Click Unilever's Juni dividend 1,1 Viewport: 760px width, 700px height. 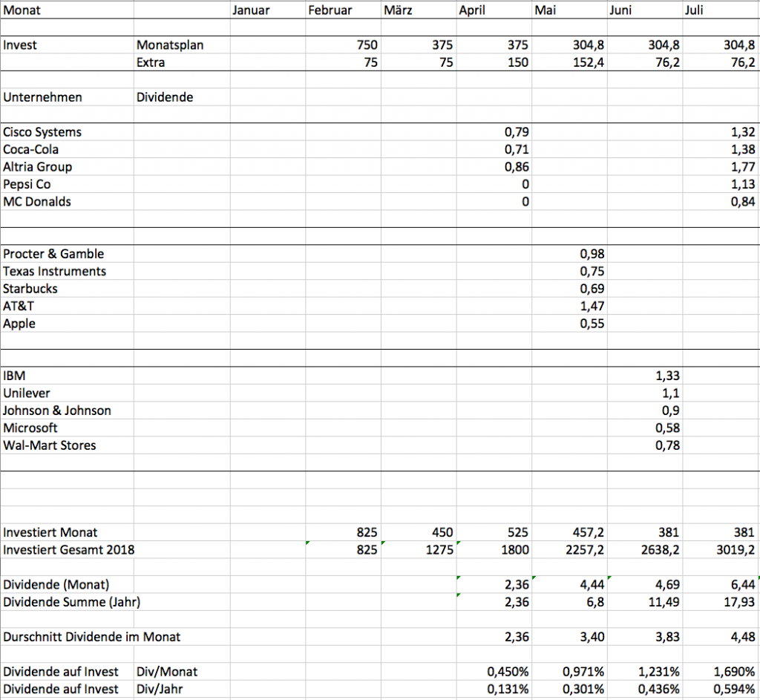671,393
